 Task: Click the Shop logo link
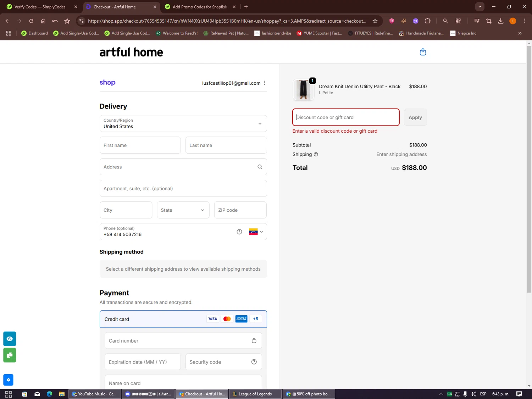(107, 83)
